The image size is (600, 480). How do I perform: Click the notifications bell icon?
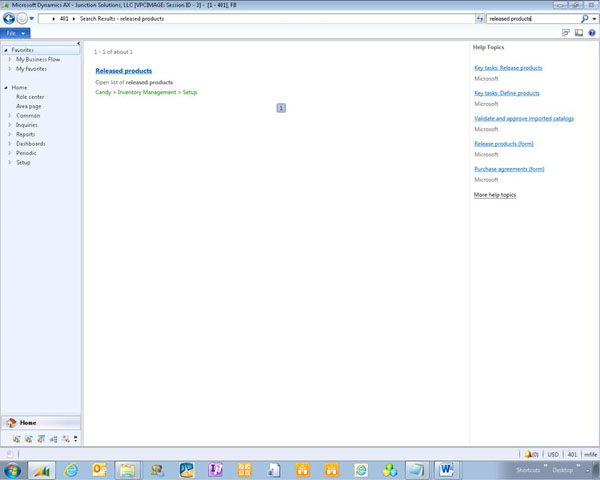click(x=528, y=454)
